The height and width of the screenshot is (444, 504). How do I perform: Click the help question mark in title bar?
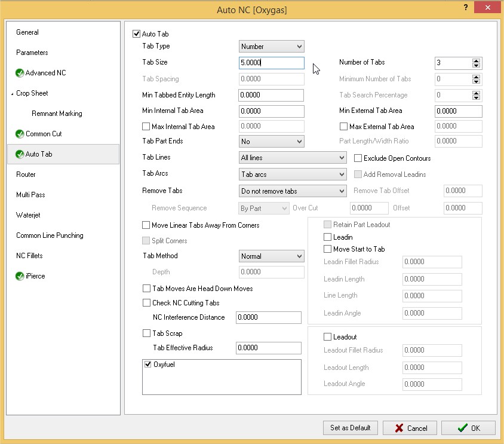pos(465,6)
